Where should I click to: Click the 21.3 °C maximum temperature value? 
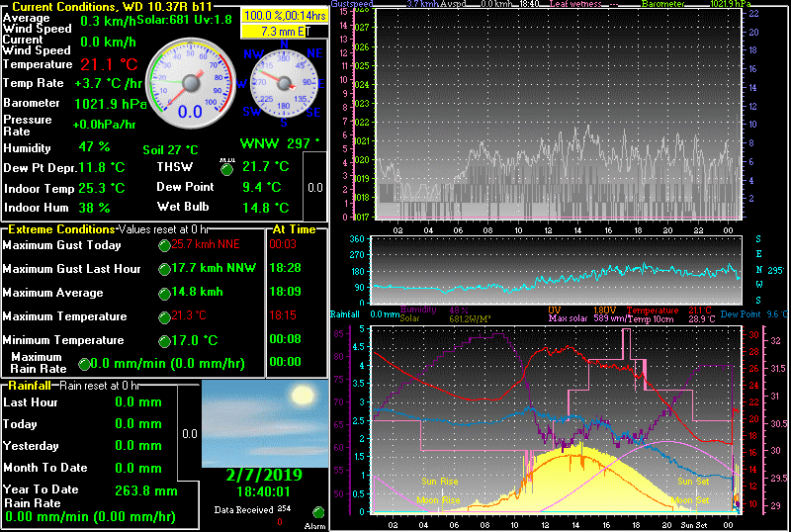(x=189, y=315)
